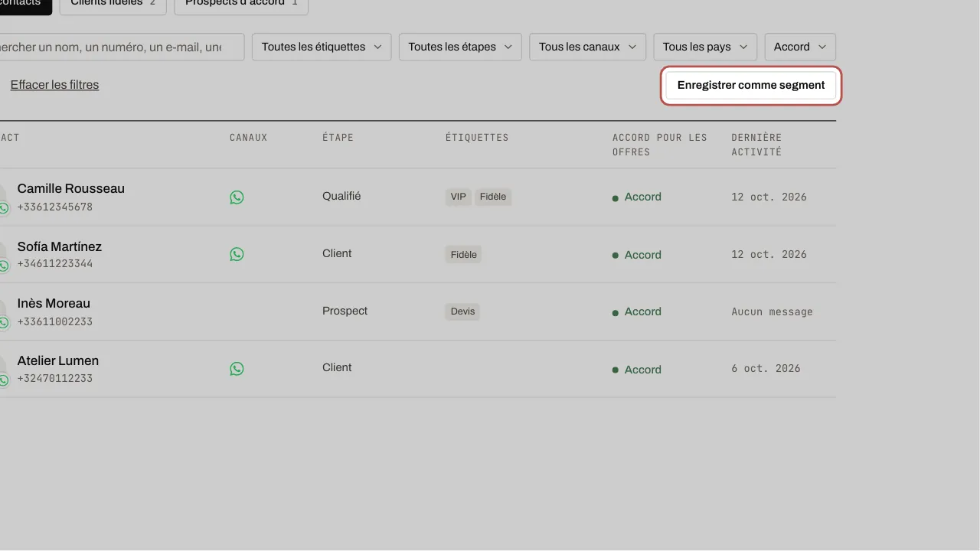Switch to the Clients fidèles segment tab
The height and width of the screenshot is (551, 980).
pos(113,5)
